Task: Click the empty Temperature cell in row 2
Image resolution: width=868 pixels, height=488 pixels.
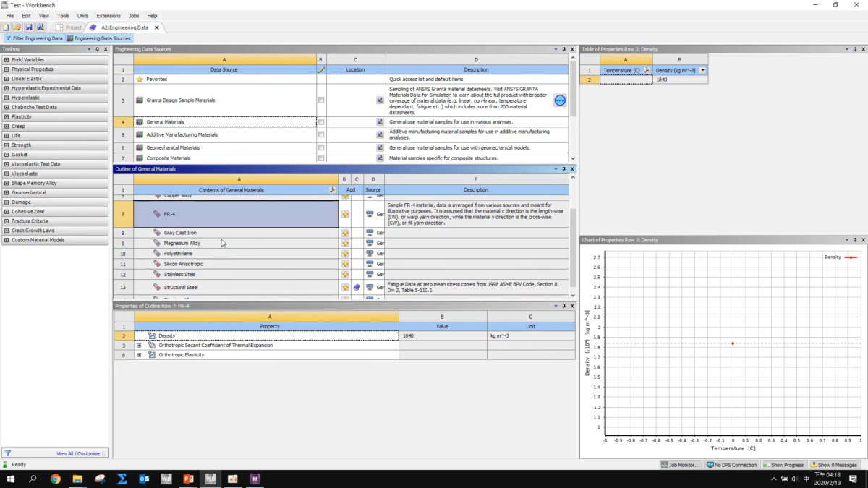Action: [x=626, y=80]
